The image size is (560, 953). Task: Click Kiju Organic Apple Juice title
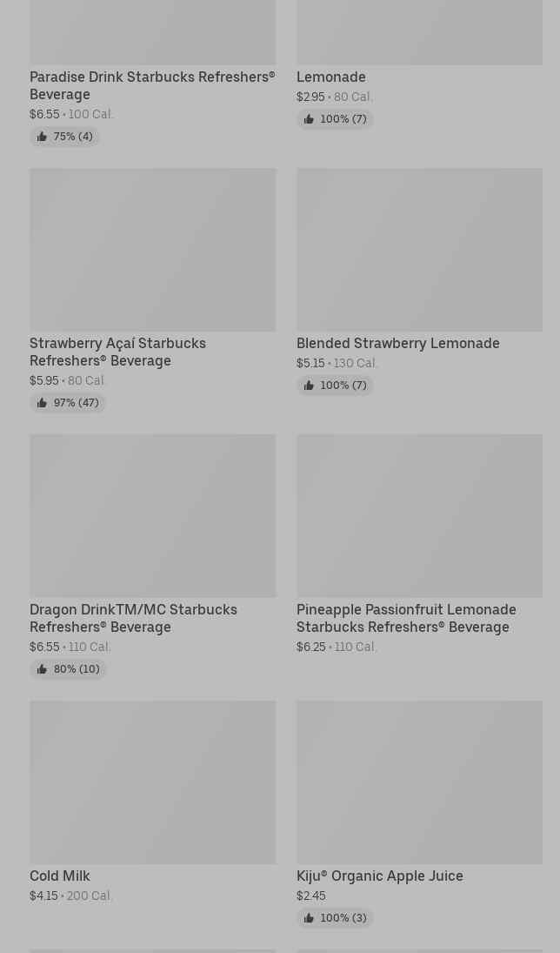pos(379,876)
